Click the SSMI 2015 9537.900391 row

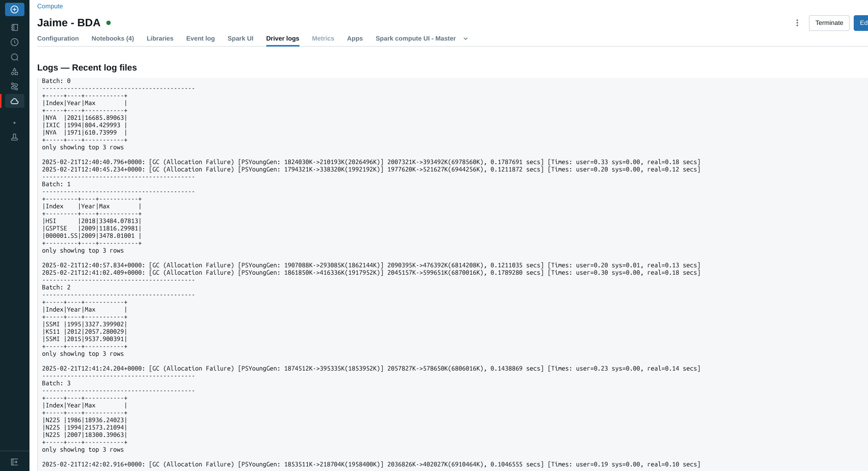(x=85, y=339)
